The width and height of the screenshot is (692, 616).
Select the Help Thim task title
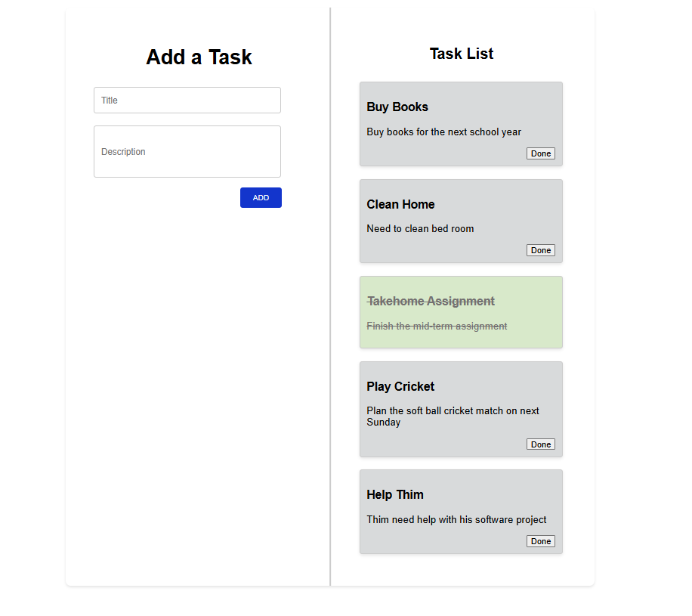coord(395,495)
